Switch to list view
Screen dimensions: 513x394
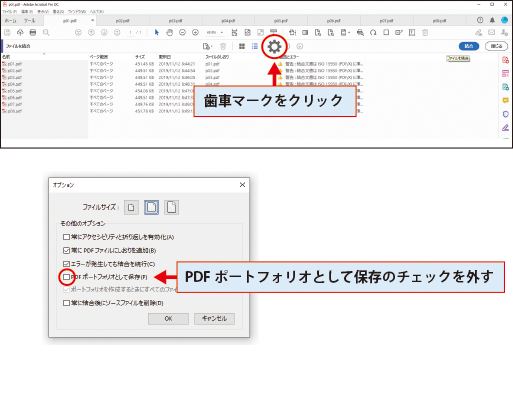click(x=255, y=46)
